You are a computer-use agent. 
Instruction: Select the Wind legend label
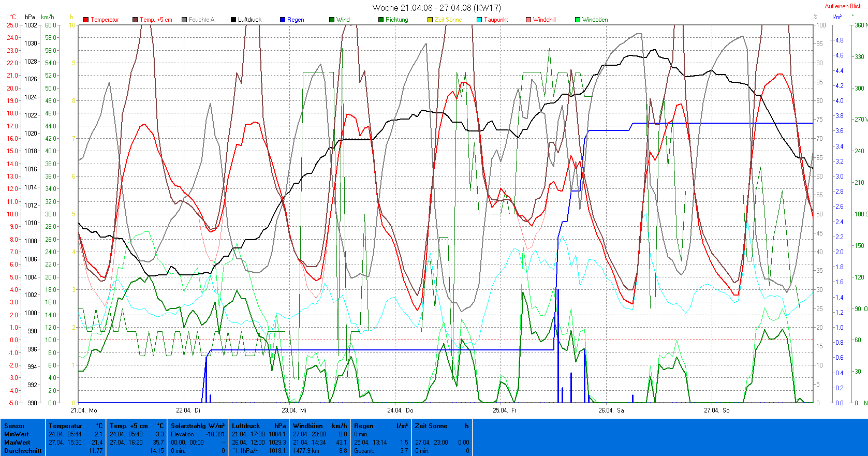343,20
